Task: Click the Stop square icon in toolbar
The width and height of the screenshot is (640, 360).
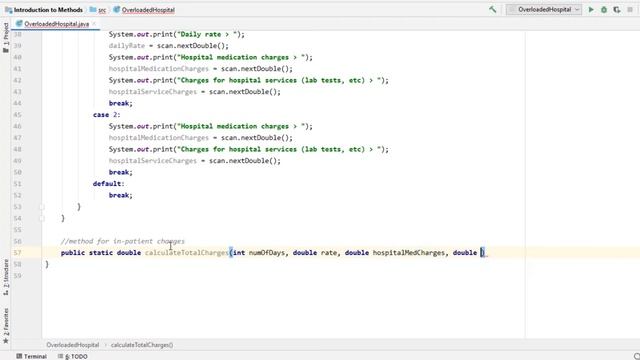Action: point(630,9)
